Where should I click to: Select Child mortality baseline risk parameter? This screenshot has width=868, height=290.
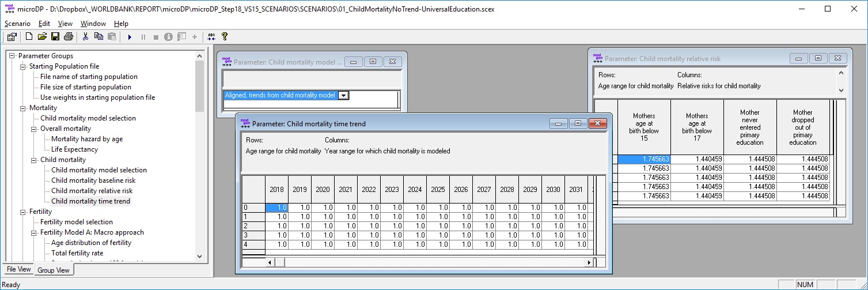pos(93,180)
